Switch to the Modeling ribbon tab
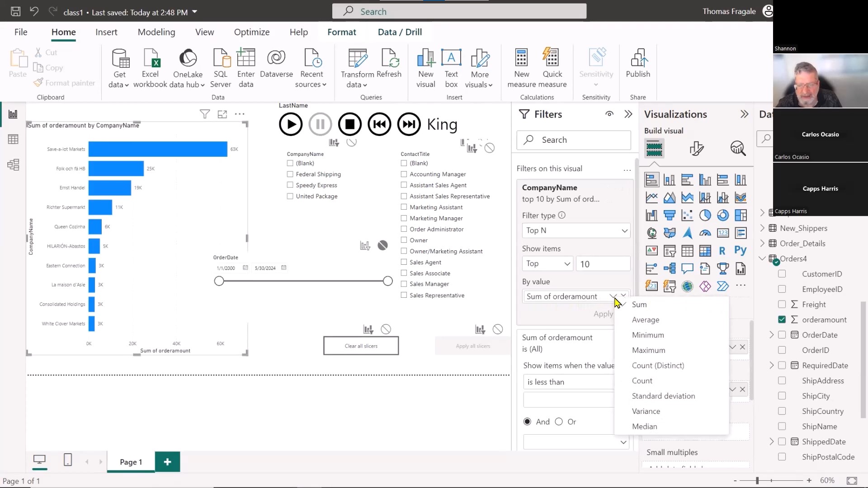 156,32
